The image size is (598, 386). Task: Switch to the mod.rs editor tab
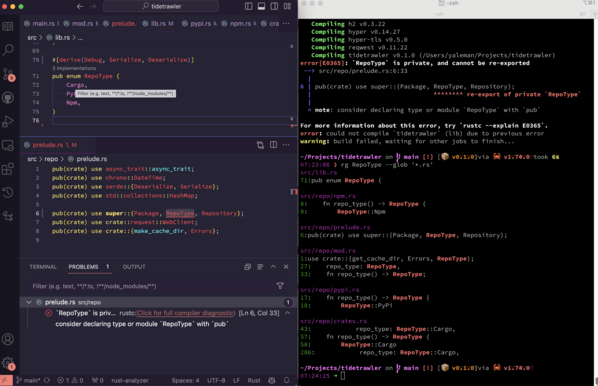(x=80, y=24)
